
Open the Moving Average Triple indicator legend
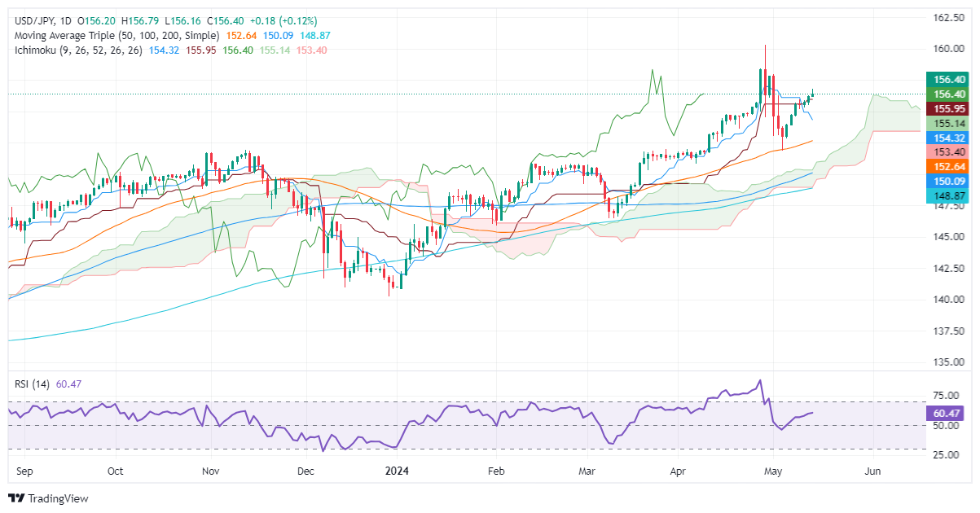[116, 36]
